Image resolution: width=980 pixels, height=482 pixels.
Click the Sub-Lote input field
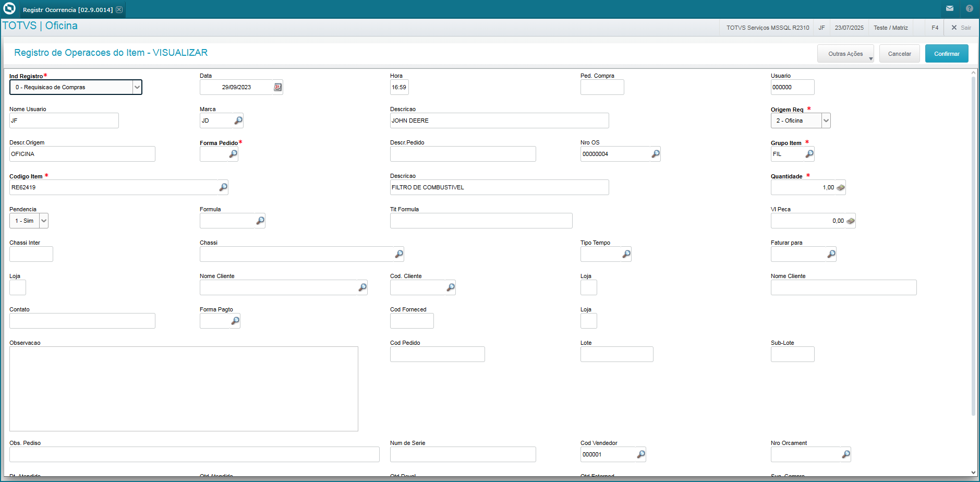(x=793, y=354)
